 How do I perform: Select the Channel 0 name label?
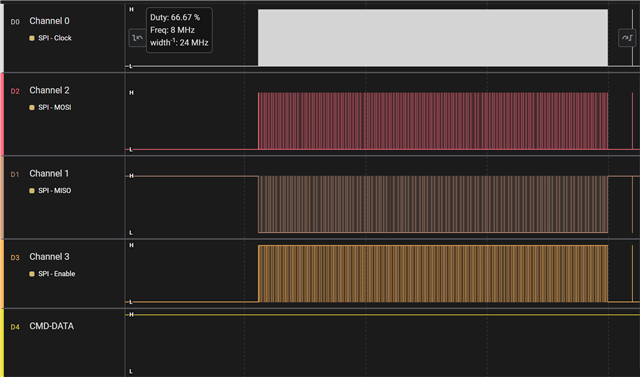49,21
